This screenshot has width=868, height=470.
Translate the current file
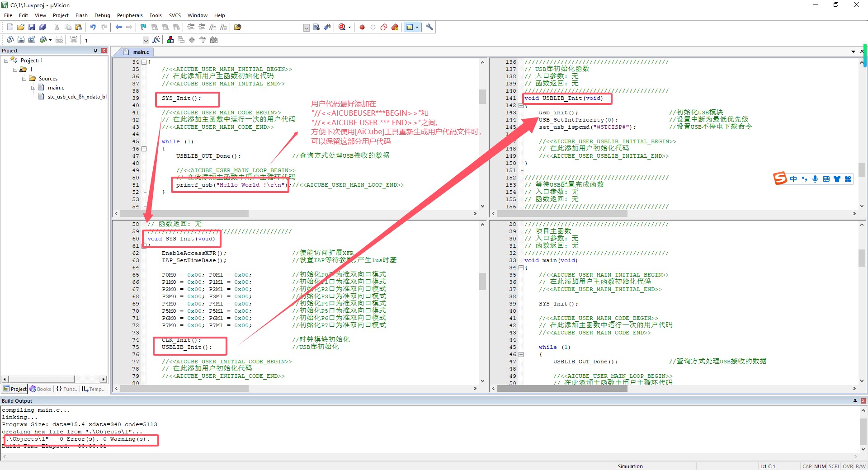point(10,40)
